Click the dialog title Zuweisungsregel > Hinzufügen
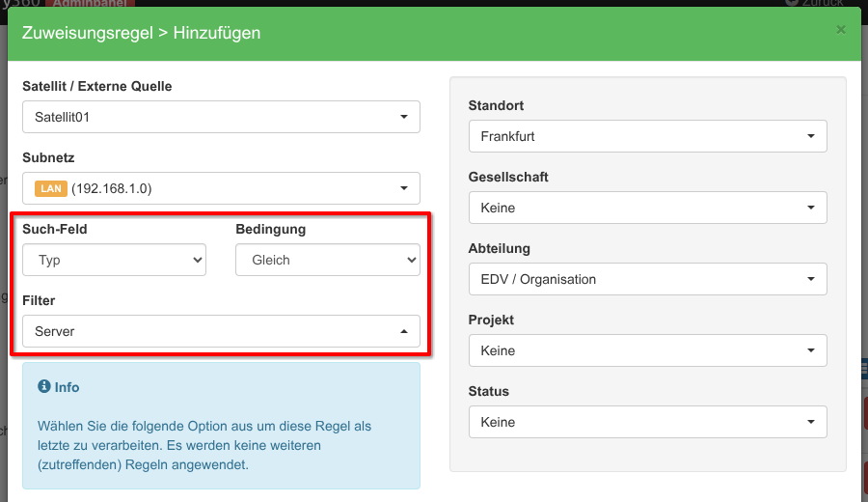 coord(141,33)
